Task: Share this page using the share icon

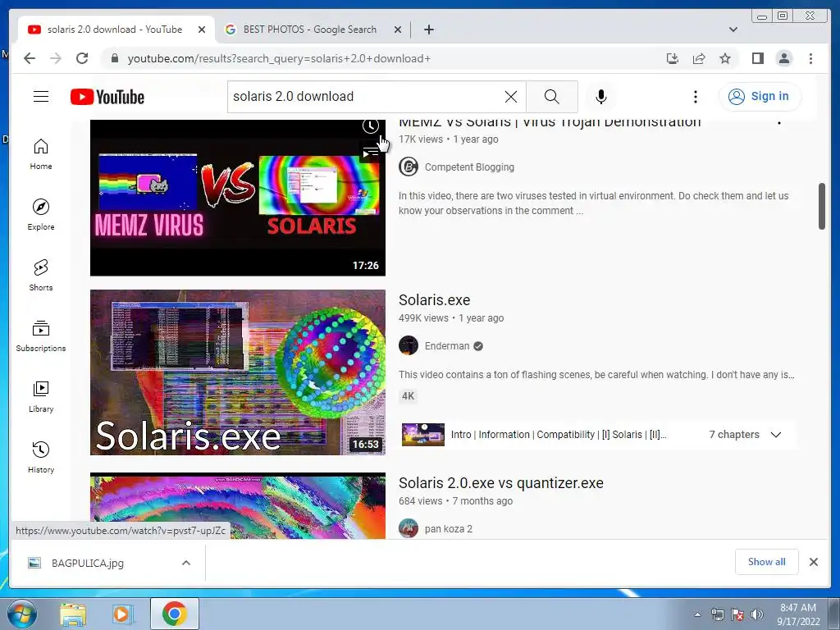Action: point(699,58)
